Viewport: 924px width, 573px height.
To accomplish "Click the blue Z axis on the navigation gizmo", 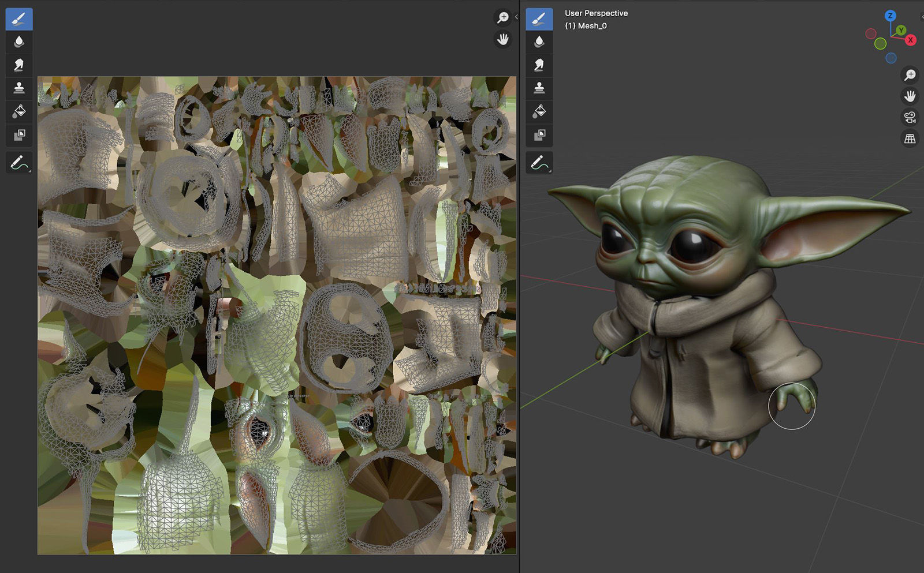I will pos(891,16).
